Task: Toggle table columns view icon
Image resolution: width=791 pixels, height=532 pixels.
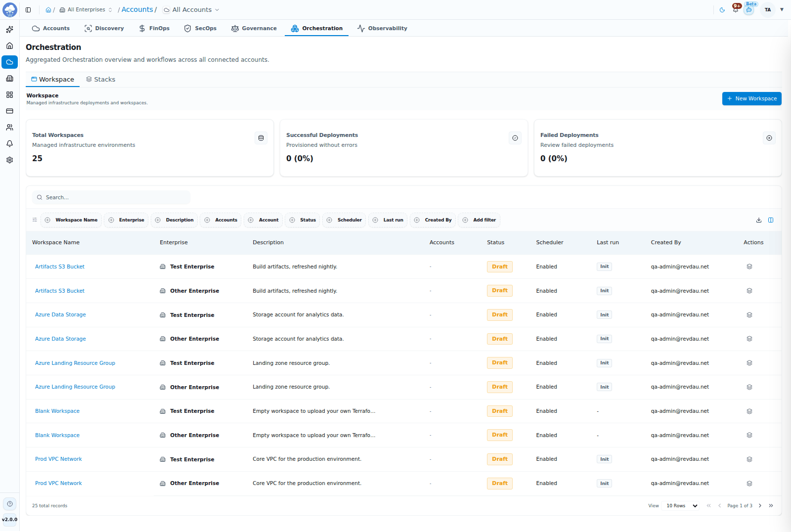Action: point(771,221)
